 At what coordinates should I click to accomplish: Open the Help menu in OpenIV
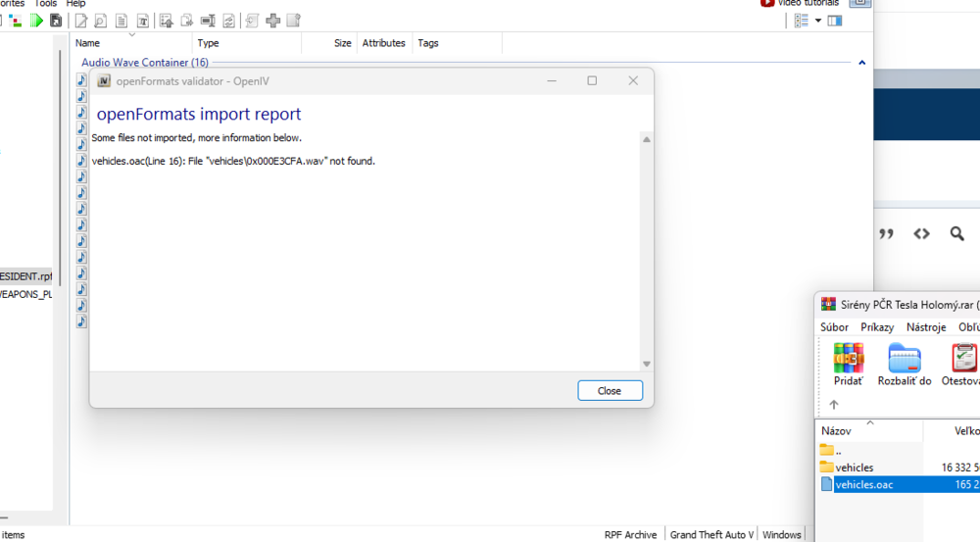coord(75,3)
